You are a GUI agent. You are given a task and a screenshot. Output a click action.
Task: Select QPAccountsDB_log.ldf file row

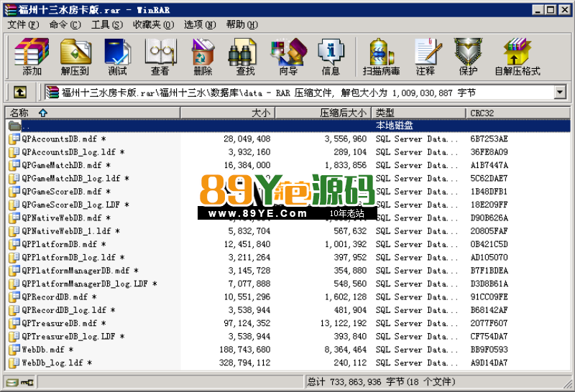[288, 152]
